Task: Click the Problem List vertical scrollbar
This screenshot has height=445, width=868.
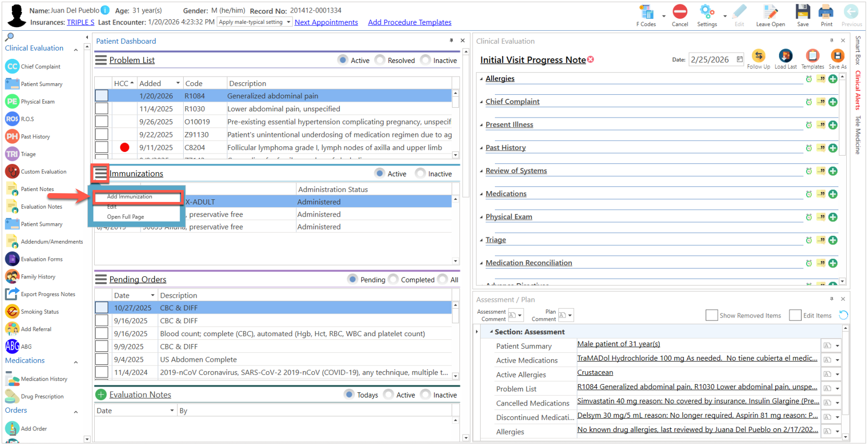Action: [455, 124]
